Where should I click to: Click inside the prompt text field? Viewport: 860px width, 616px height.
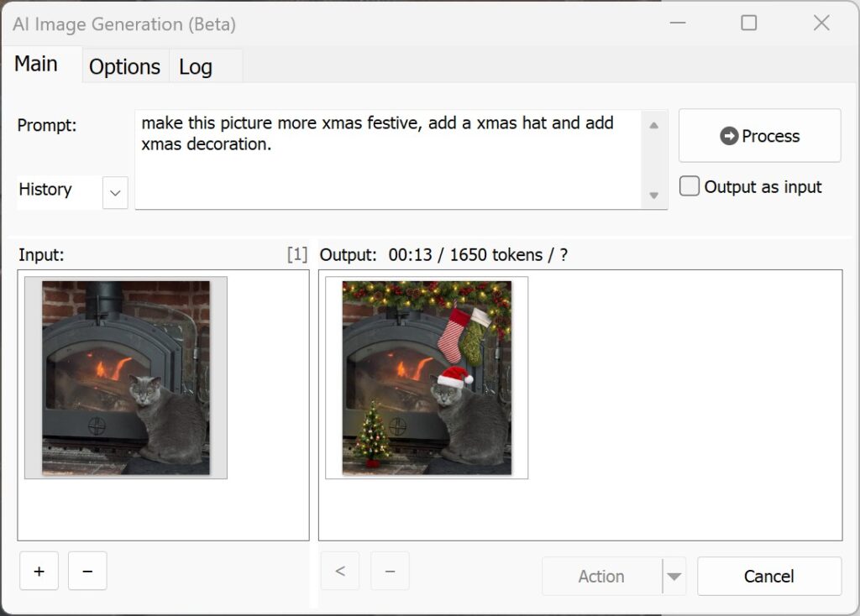pos(391,159)
